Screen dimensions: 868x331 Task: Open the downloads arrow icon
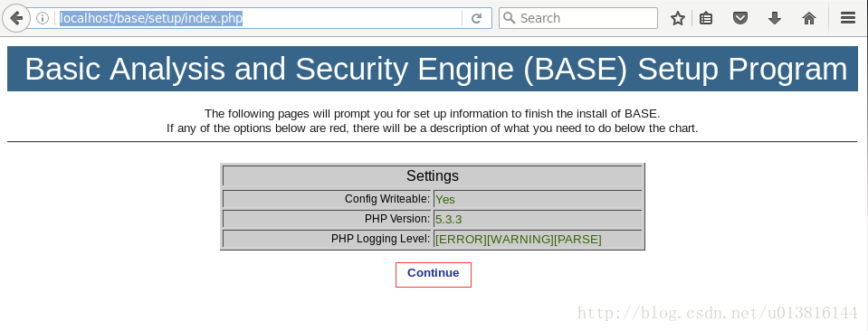[x=775, y=18]
